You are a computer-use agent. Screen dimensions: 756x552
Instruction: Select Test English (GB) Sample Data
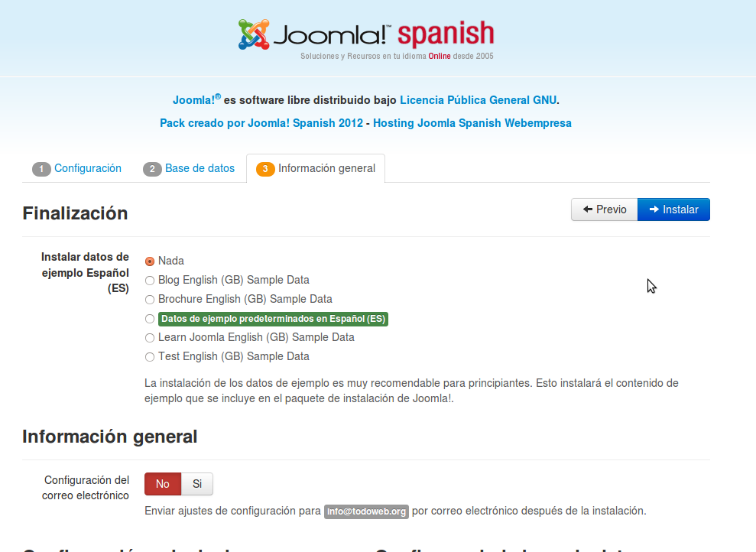coord(150,357)
